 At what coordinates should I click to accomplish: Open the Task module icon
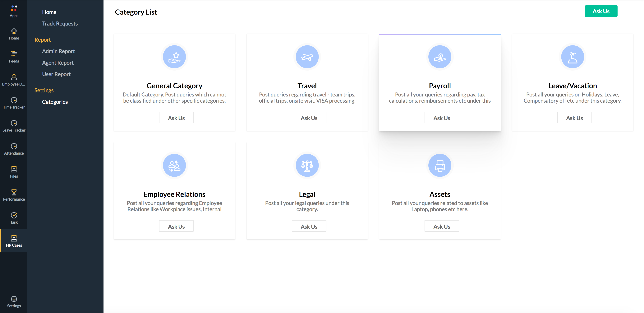pyautogui.click(x=14, y=218)
